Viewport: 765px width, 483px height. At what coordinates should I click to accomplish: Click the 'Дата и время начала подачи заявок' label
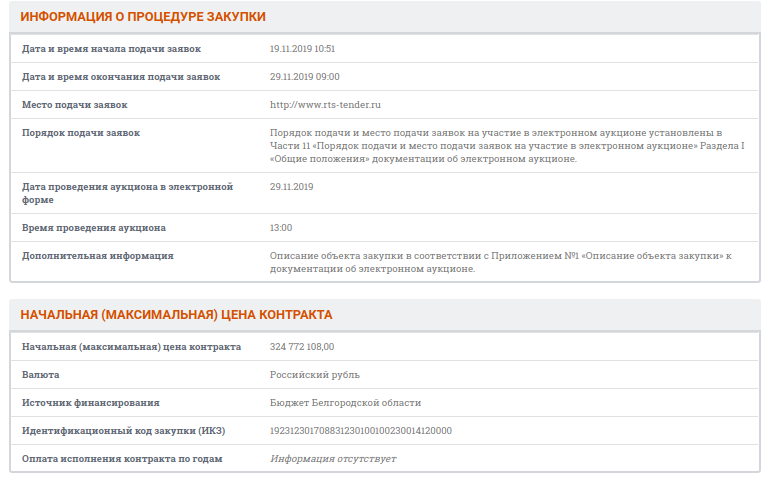(111, 49)
